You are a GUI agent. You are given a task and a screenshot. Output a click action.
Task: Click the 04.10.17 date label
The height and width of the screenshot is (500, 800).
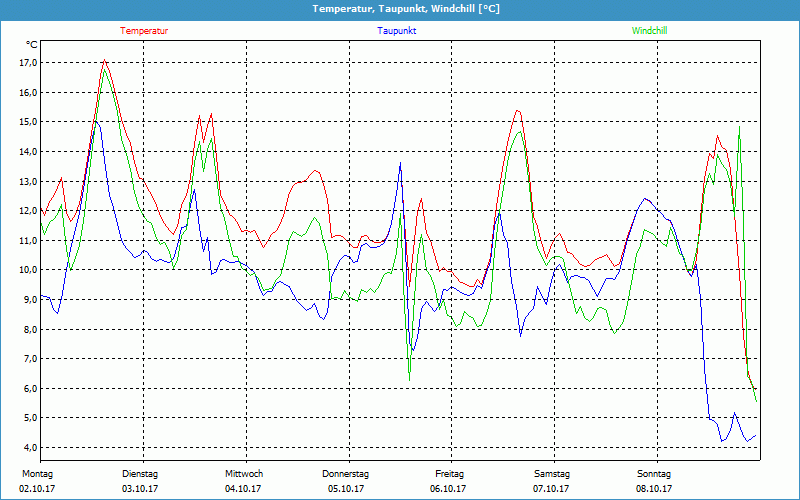click(x=243, y=489)
